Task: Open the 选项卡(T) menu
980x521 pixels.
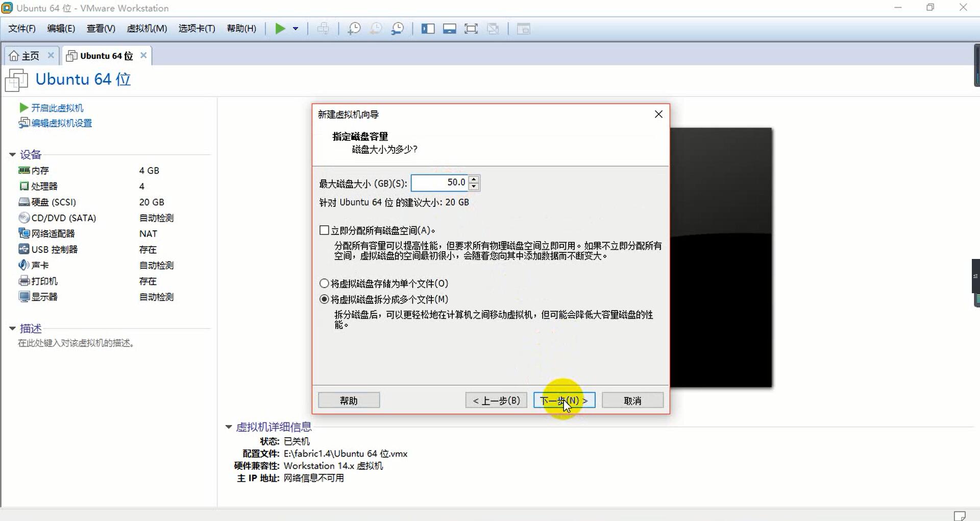Action: (197, 29)
